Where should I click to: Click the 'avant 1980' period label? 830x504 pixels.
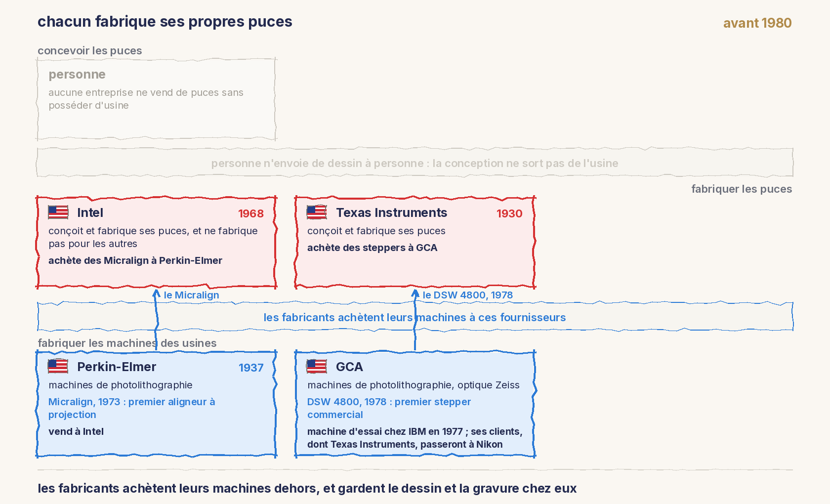(757, 23)
